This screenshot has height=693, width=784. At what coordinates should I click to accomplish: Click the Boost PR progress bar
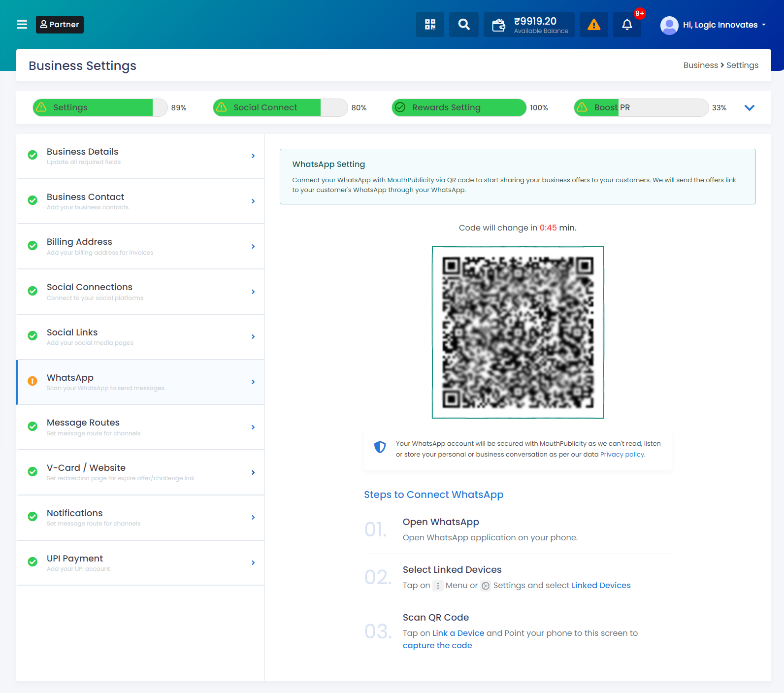[641, 107]
